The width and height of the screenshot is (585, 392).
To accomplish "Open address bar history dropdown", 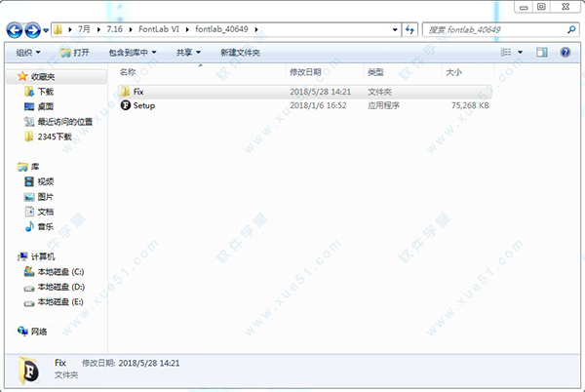I will [395, 30].
